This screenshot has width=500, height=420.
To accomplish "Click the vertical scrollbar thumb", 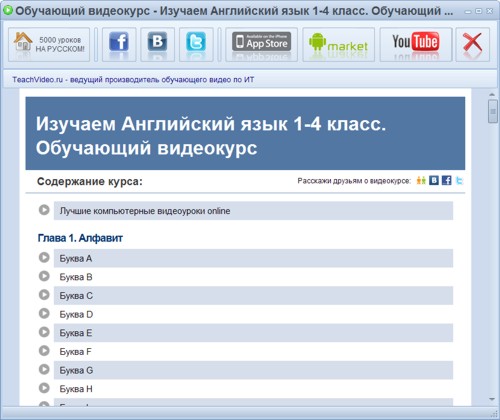I will [493, 111].
